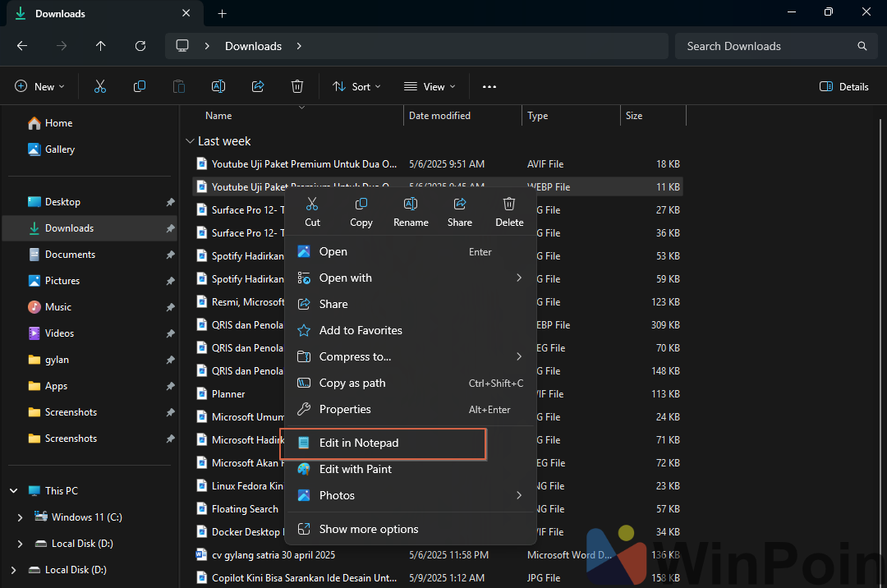Open the New dropdown menu

pos(39,86)
